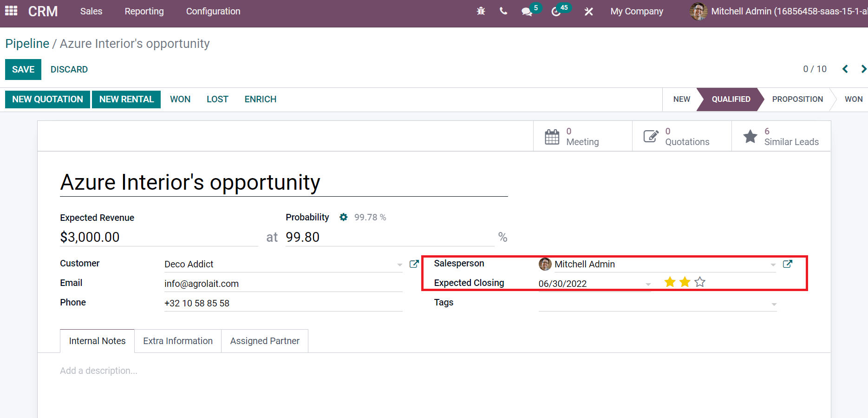
Task: Open the phone VoIP icon
Action: coord(503,11)
